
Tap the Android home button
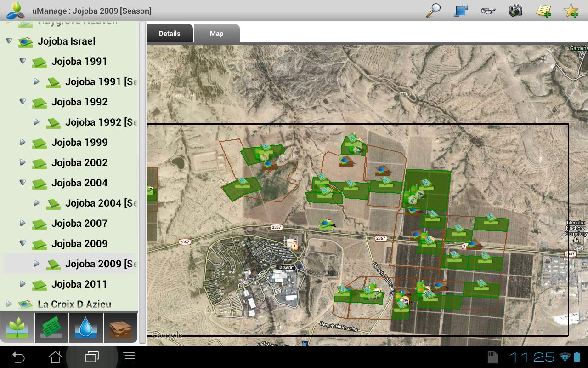[x=55, y=357]
